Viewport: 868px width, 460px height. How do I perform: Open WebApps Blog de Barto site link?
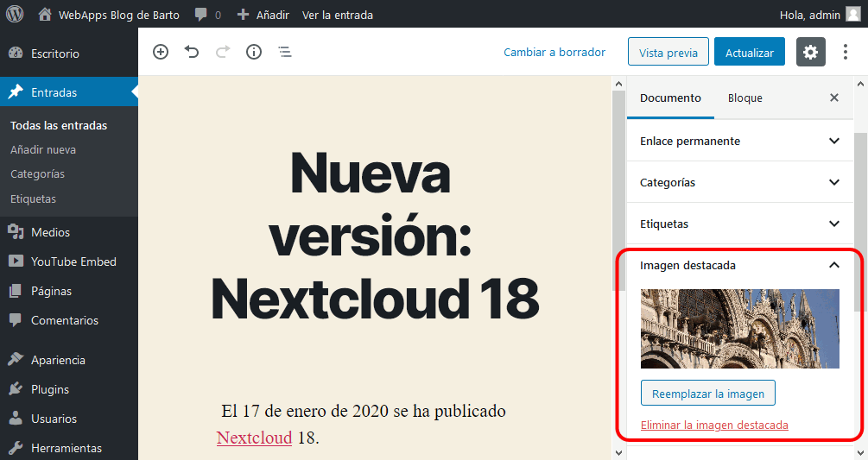pyautogui.click(x=119, y=15)
